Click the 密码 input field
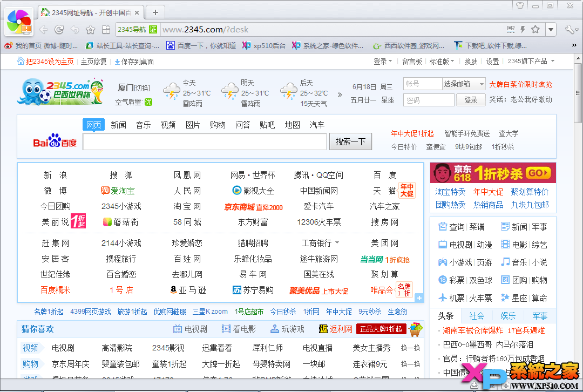This screenshot has width=583, height=392. [429, 100]
